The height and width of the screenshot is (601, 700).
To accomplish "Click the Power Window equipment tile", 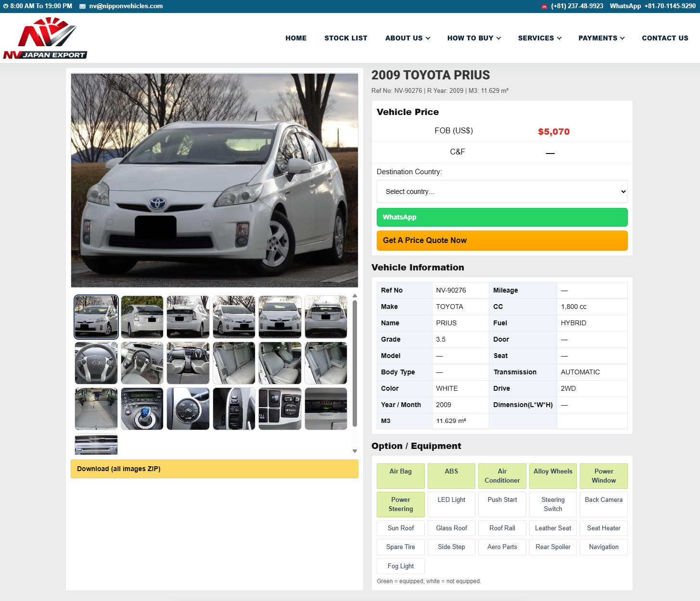I will (x=604, y=476).
